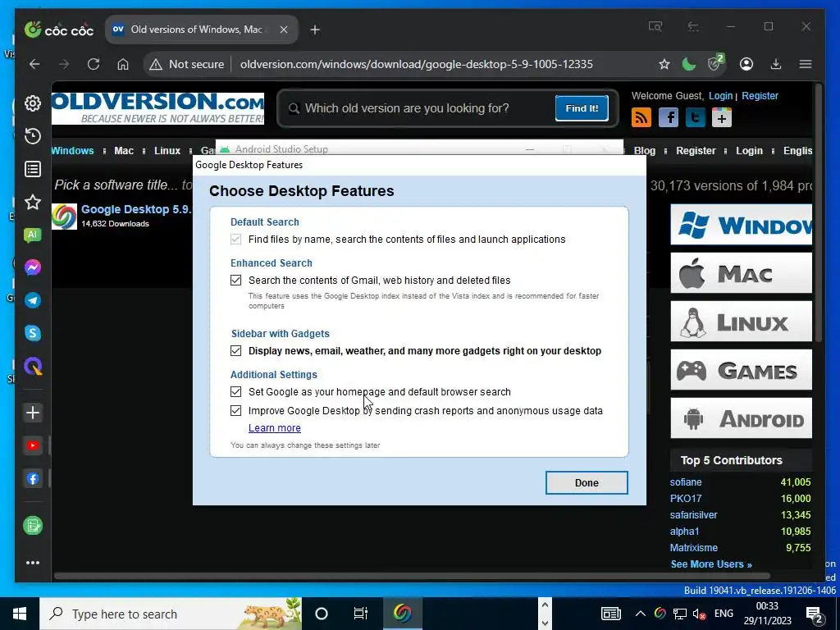Bookmark this page with star icon
This screenshot has height=630, width=840.
pyautogui.click(x=664, y=64)
